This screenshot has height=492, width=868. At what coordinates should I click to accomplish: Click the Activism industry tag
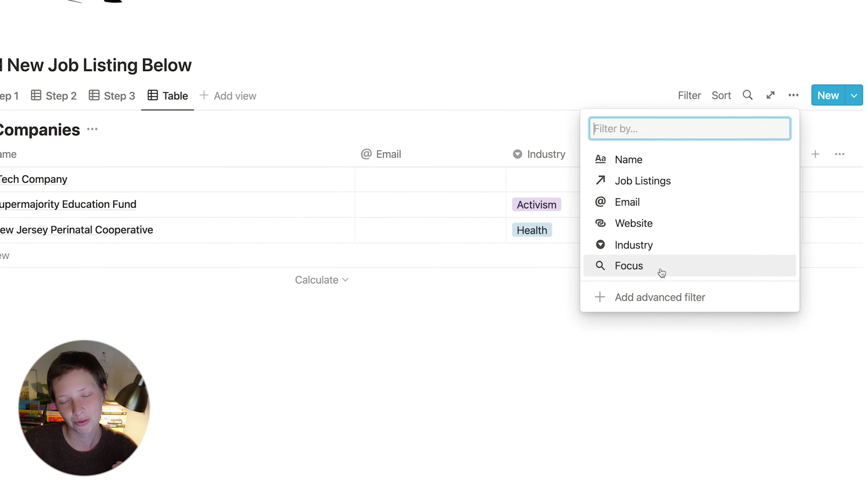(537, 204)
